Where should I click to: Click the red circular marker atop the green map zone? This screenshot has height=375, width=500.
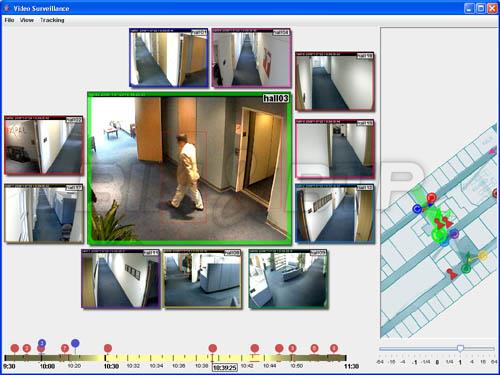pos(432,198)
